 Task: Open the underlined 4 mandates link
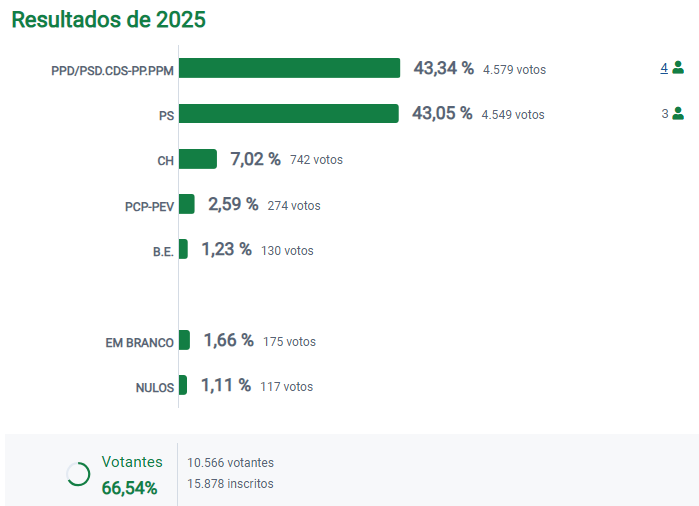pos(664,68)
